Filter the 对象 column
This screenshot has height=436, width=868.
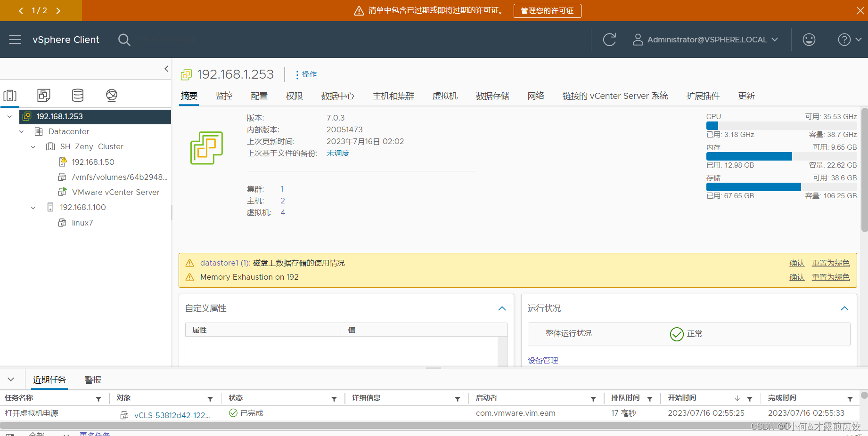point(210,399)
